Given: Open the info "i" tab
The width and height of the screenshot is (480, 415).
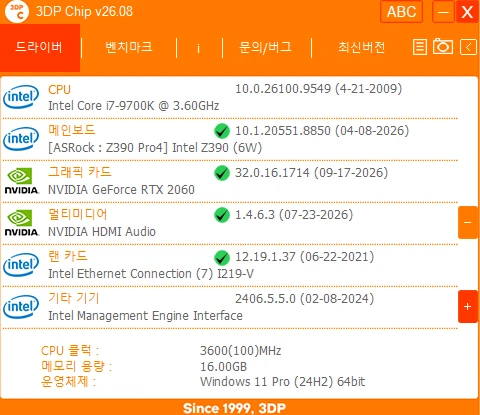Looking at the screenshot, I should 199,48.
